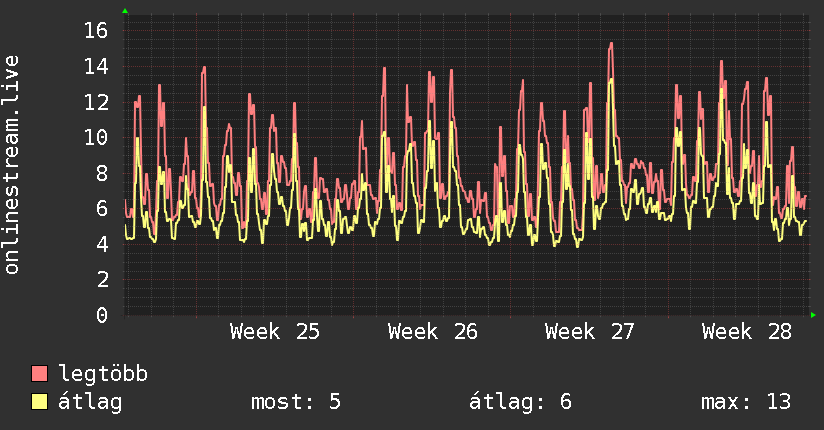This screenshot has width=824, height=430.
Task: Click the Week 26 axis label
Action: pos(432,332)
